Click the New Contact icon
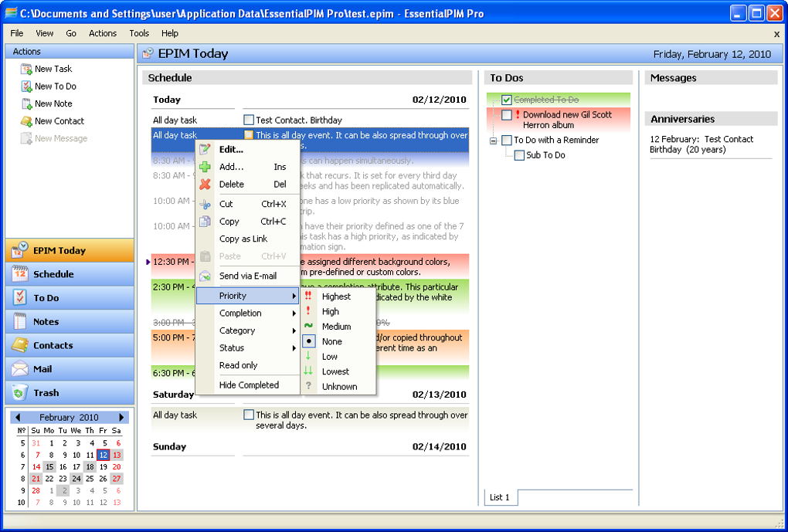Image resolution: width=788 pixels, height=532 pixels. [x=26, y=121]
